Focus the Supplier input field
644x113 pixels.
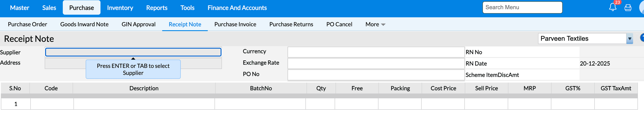(x=133, y=52)
